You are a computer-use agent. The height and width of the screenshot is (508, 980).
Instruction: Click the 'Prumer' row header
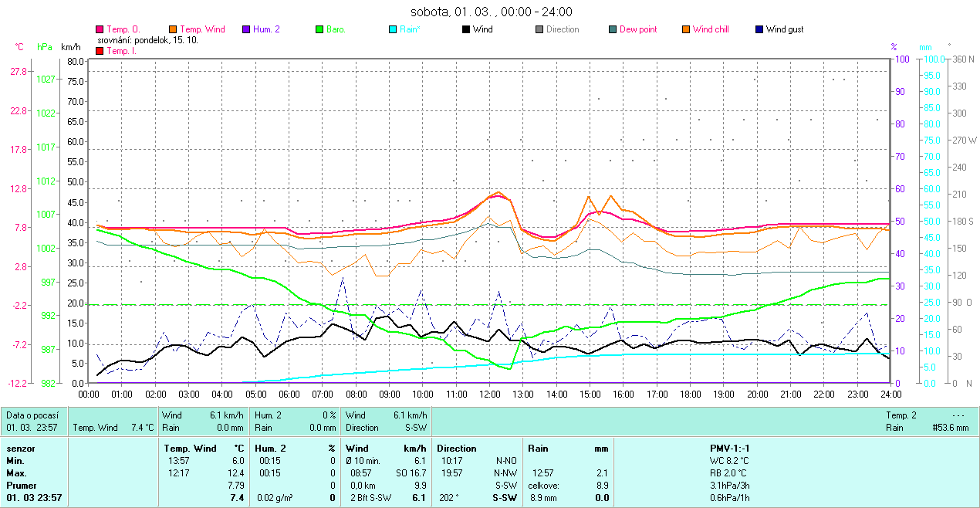click(x=22, y=486)
